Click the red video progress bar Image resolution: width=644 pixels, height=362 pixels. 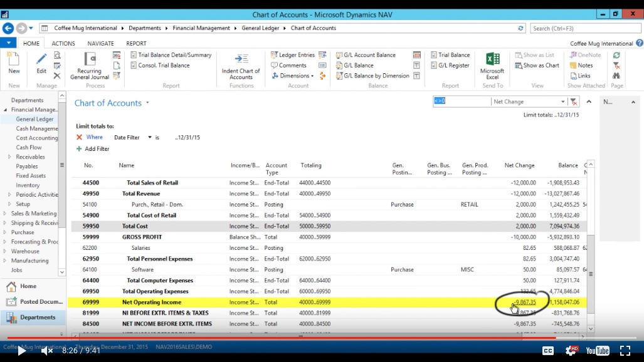[x=282, y=338]
